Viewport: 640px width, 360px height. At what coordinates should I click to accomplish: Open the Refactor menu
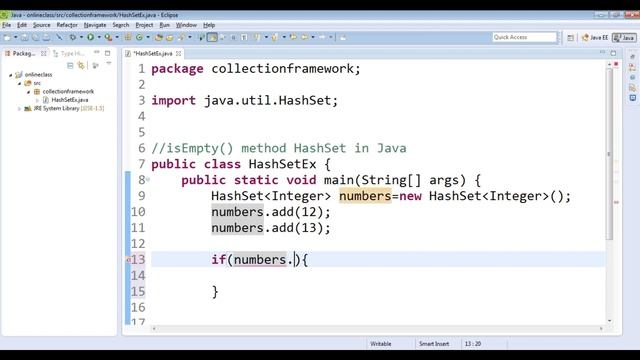tap(67, 25)
